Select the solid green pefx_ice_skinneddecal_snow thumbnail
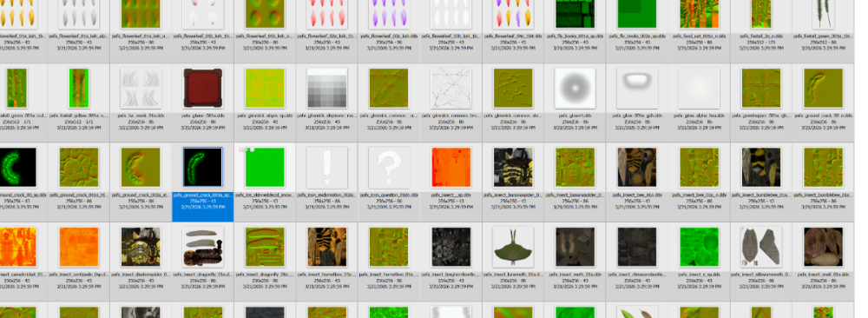This screenshot has height=318, width=868. 265,168
